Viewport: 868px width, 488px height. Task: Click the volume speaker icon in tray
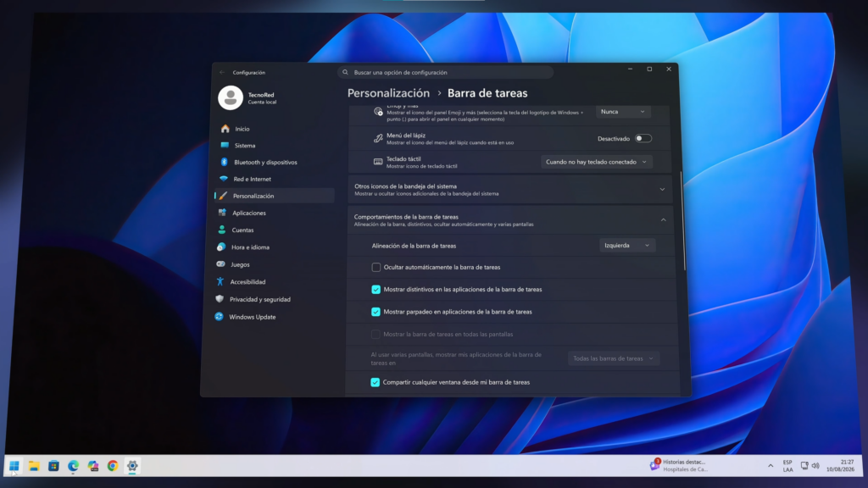(815, 466)
